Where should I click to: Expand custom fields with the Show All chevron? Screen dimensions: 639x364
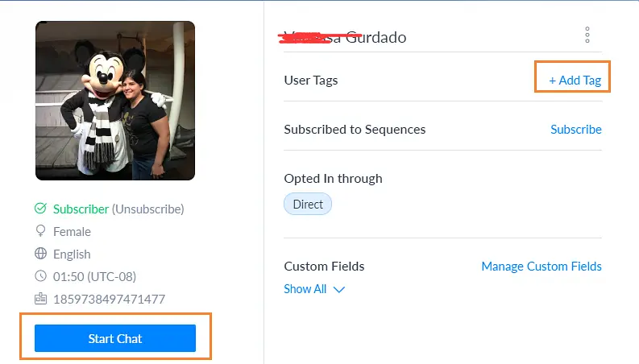click(339, 289)
